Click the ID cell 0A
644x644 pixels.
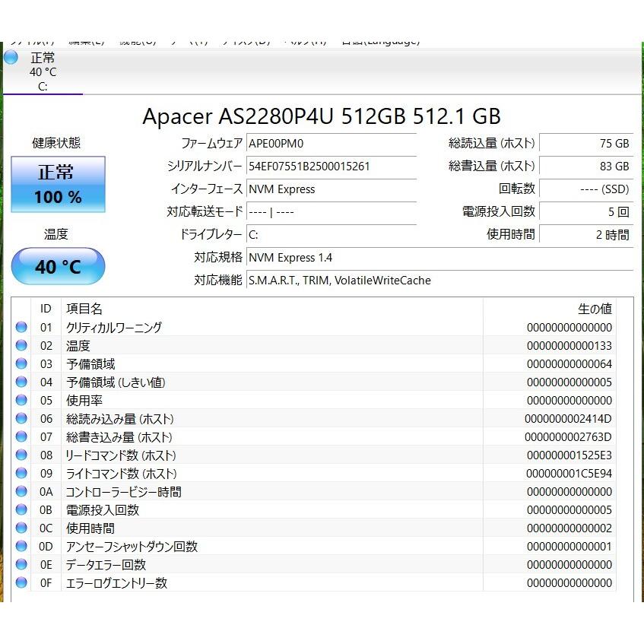pyautogui.click(x=46, y=492)
